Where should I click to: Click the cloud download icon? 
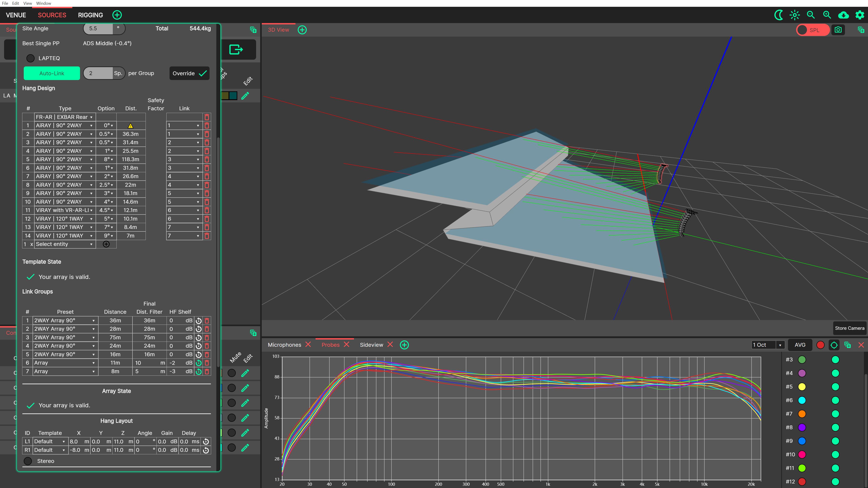click(843, 15)
